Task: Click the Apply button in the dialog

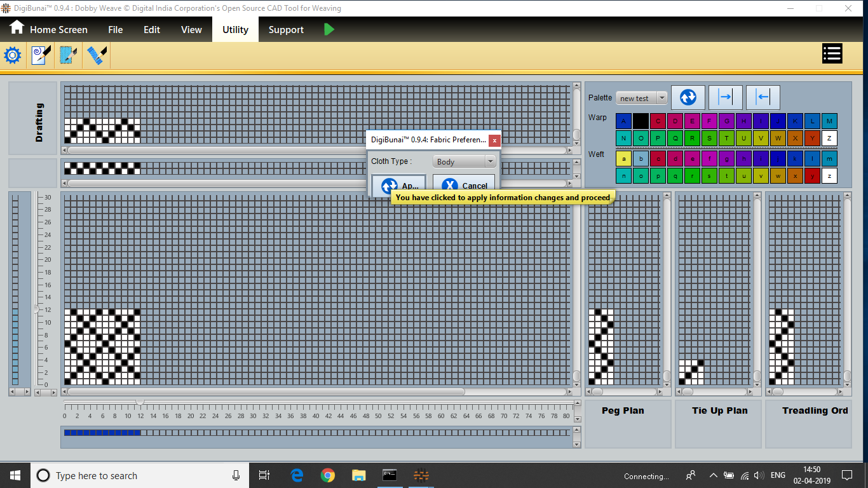Action: [399, 185]
